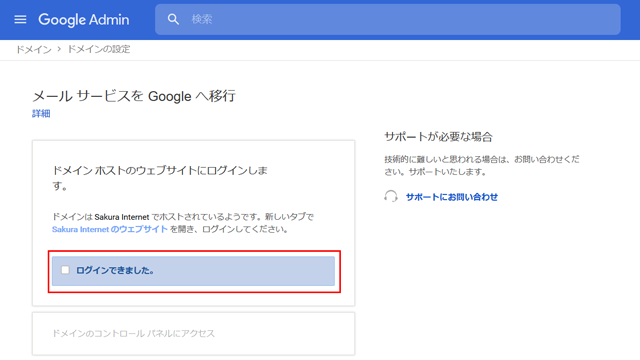Click the Google Admin logo
The image size is (640, 360).
[84, 20]
